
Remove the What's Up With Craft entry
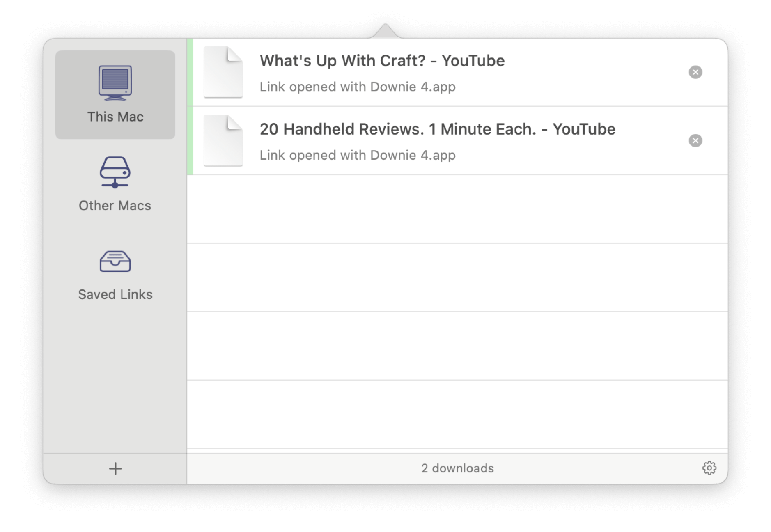tap(695, 72)
